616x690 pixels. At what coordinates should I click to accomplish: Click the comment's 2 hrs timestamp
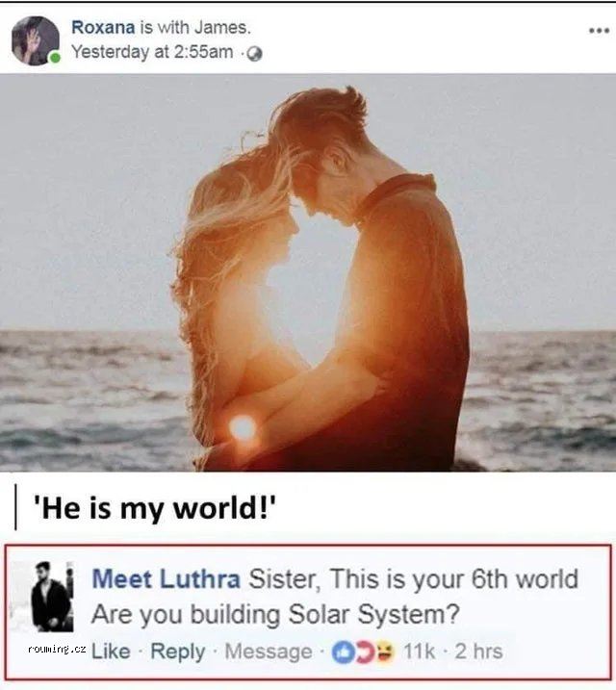pos(478,651)
